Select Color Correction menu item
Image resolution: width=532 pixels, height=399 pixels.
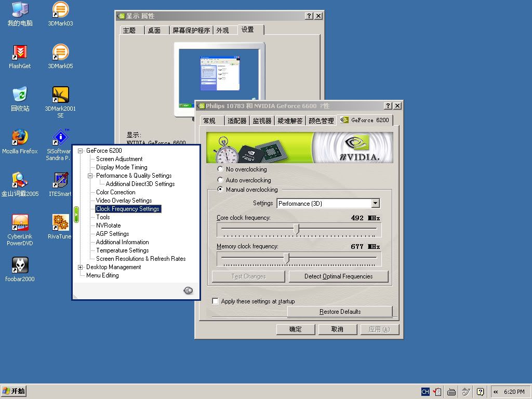[x=116, y=192]
